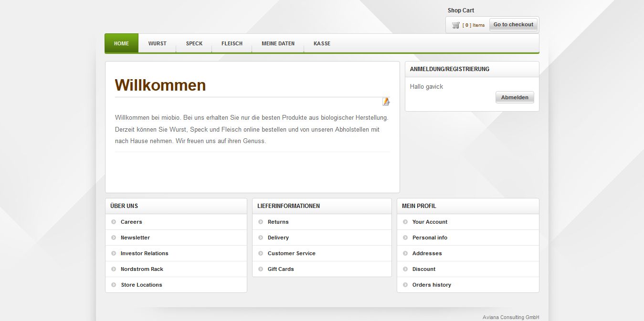The image size is (644, 321).
Task: Click the 'ANMELDUNG/REGISTRIERUNG' panel header
Action: click(472, 69)
